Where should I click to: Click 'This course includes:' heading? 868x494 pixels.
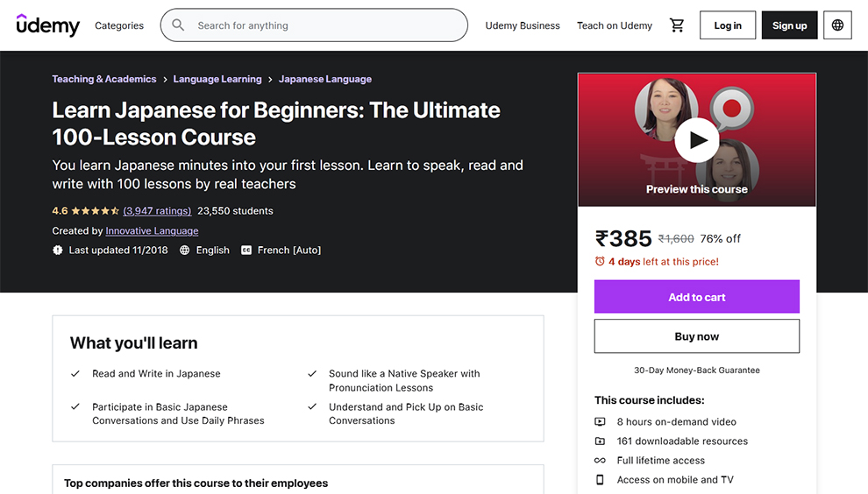coord(650,400)
